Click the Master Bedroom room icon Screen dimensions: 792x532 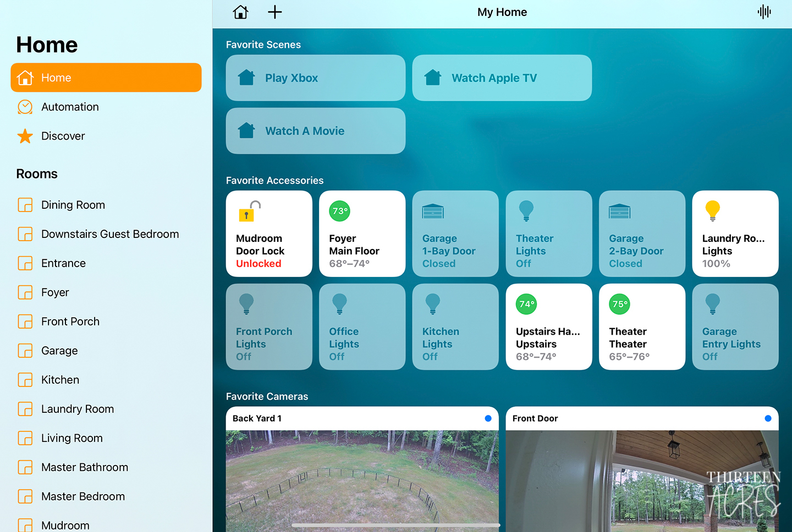25,496
